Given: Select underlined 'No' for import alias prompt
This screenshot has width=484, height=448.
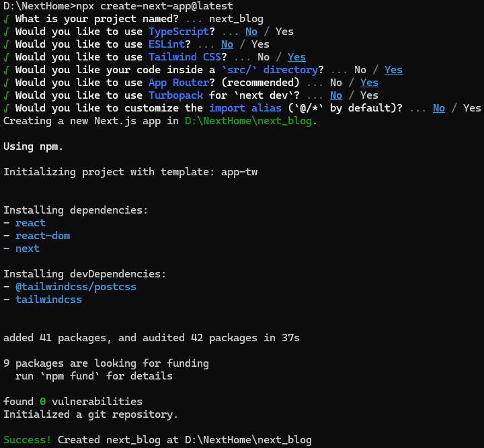Looking at the screenshot, I should (438, 108).
